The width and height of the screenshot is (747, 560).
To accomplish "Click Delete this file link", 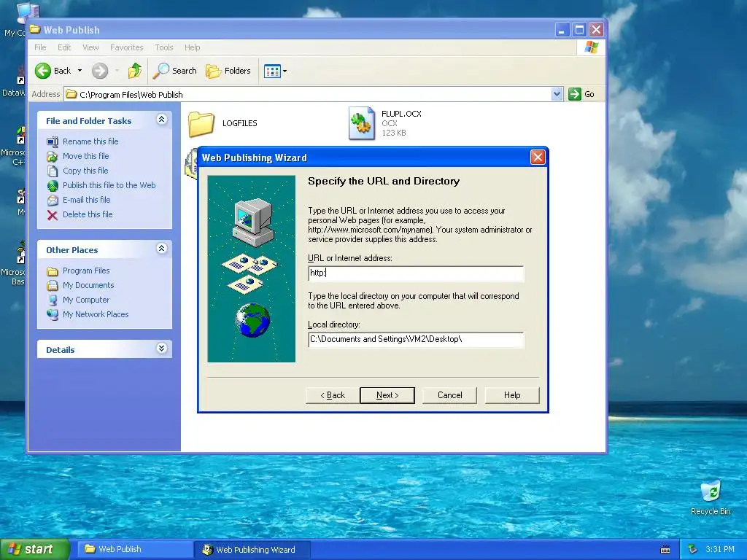I will 88,215.
